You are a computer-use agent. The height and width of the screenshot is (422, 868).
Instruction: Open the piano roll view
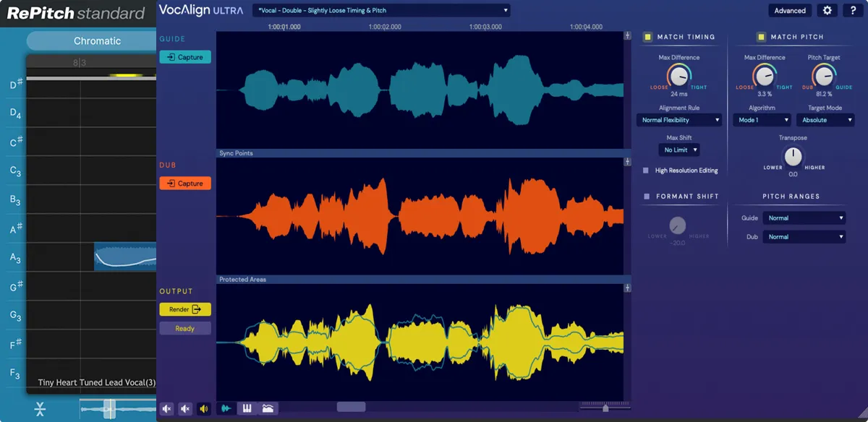pyautogui.click(x=247, y=408)
